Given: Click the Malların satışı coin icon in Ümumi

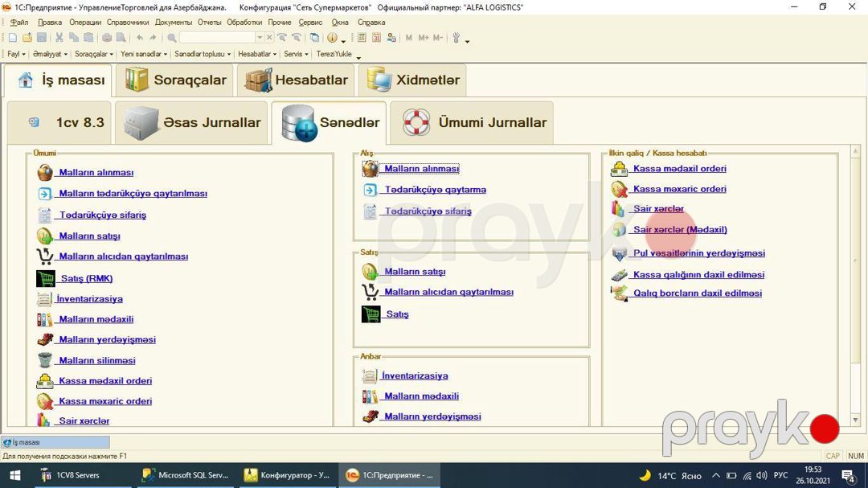Looking at the screenshot, I should [45, 236].
